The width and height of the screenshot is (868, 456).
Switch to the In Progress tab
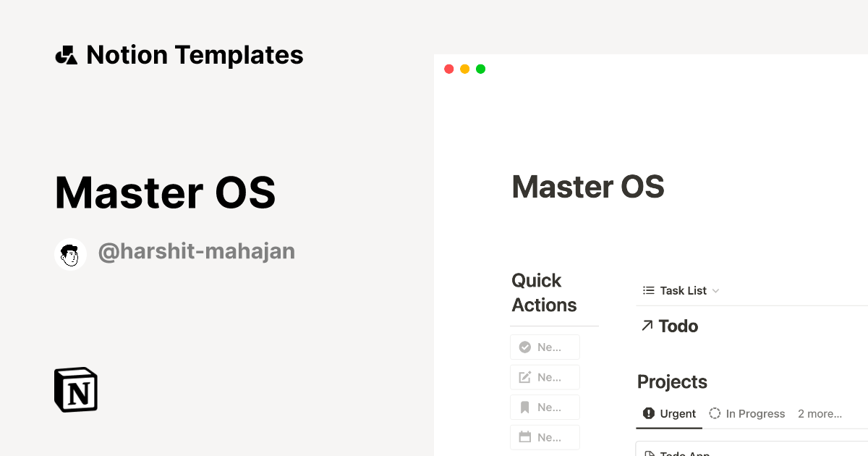757,413
